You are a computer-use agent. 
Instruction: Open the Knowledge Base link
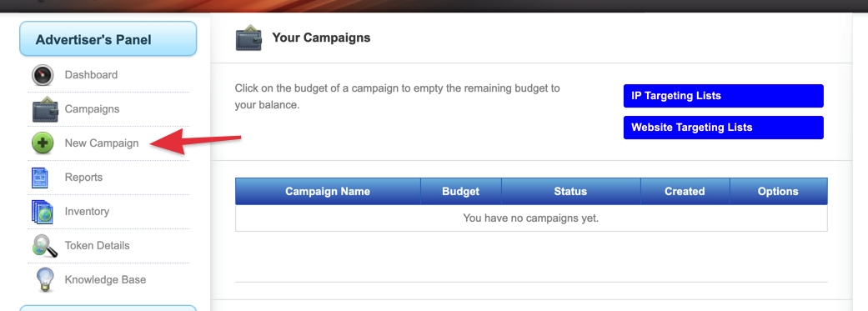105,279
